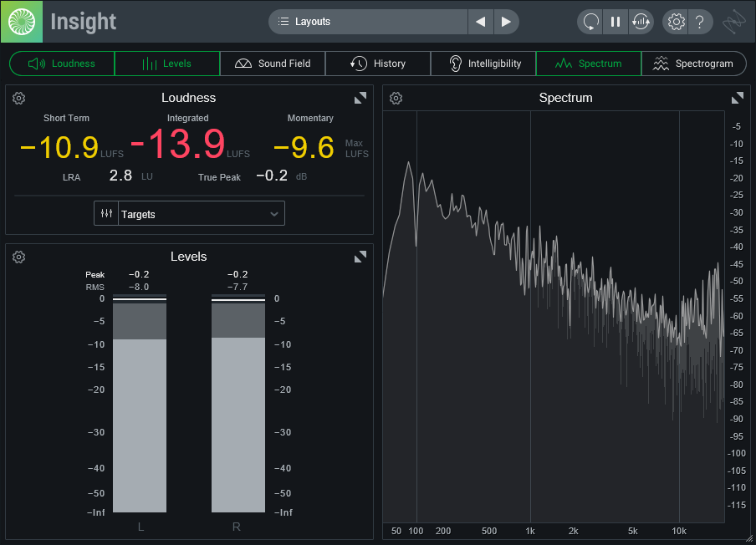This screenshot has height=545, width=756.
Task: Open help question mark
Action: (x=700, y=22)
